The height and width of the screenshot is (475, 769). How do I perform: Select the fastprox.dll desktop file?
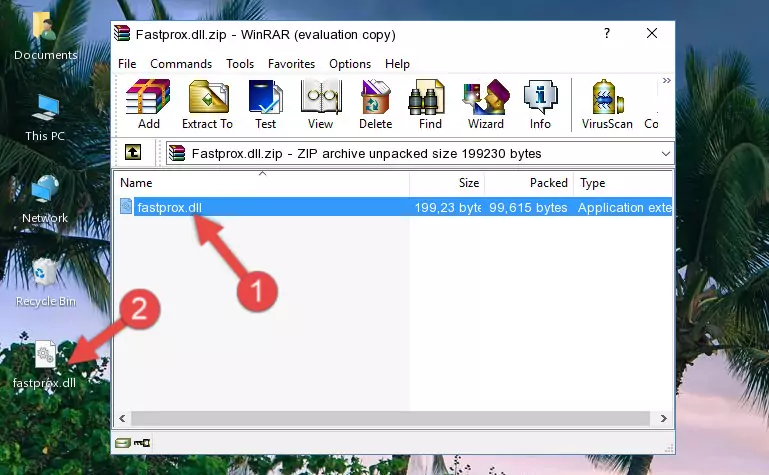click(45, 365)
